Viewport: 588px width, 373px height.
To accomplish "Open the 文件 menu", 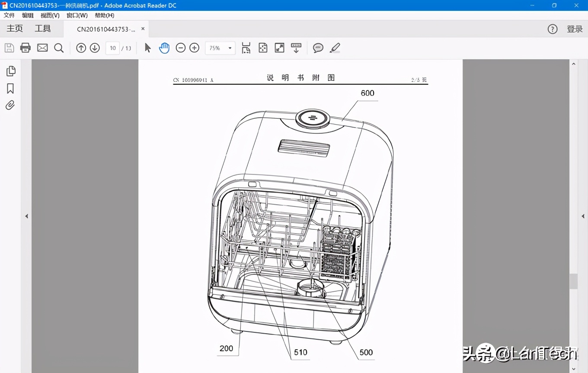I will [x=9, y=15].
